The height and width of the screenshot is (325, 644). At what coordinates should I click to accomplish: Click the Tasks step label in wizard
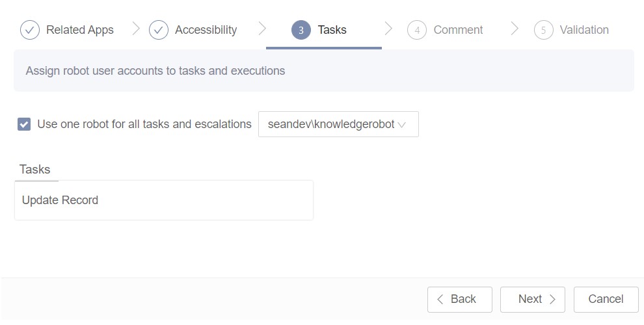[x=332, y=30]
